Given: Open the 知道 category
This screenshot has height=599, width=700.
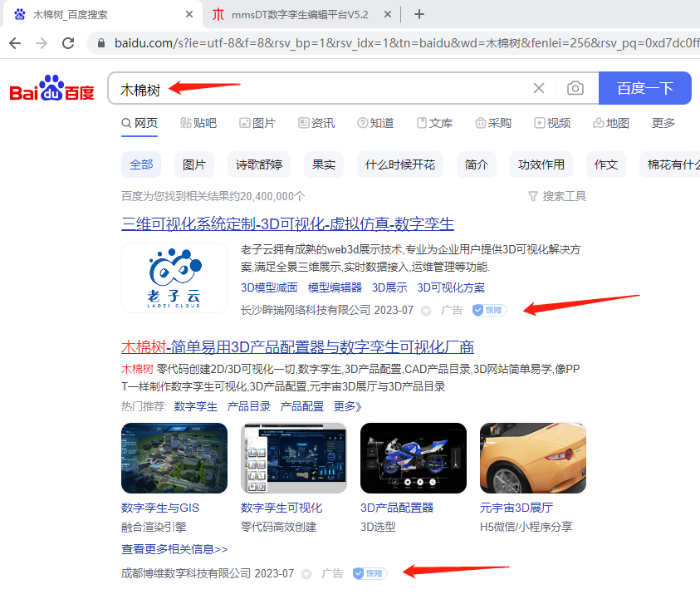Looking at the screenshot, I should tap(375, 123).
